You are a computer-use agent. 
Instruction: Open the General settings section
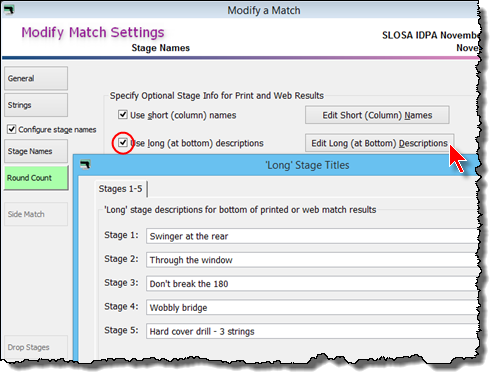click(x=36, y=78)
